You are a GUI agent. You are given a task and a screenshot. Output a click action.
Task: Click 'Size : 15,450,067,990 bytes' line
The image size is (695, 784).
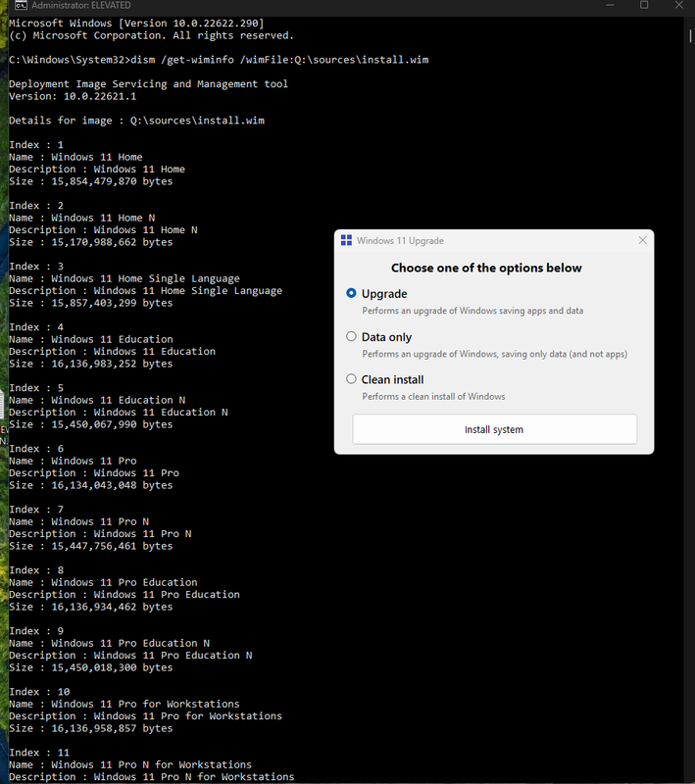(90, 424)
